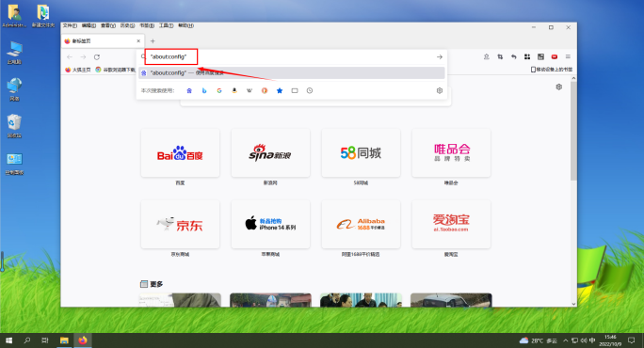Click the 火狐主页 bookmark link
Image resolution: width=644 pixels, height=348 pixels.
click(78, 70)
